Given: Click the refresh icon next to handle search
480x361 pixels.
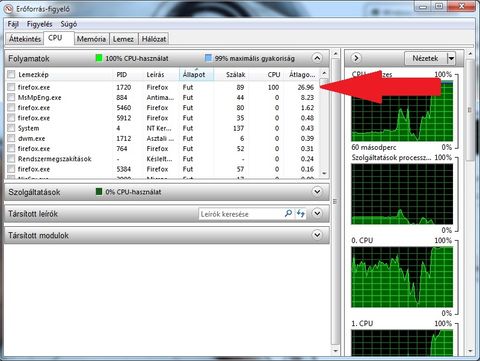Looking at the screenshot, I should [301, 213].
